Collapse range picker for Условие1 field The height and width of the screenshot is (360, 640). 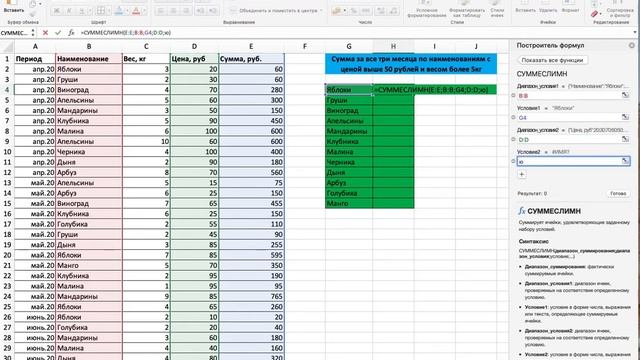[x=625, y=117]
